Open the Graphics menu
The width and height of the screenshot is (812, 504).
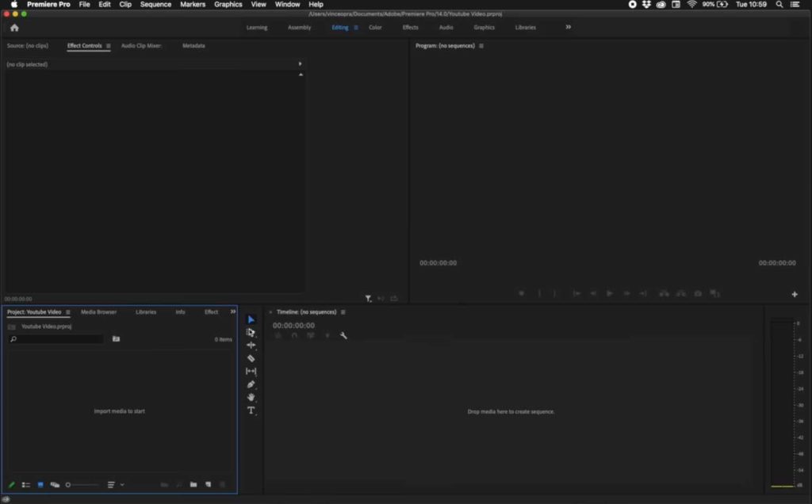[x=228, y=4]
